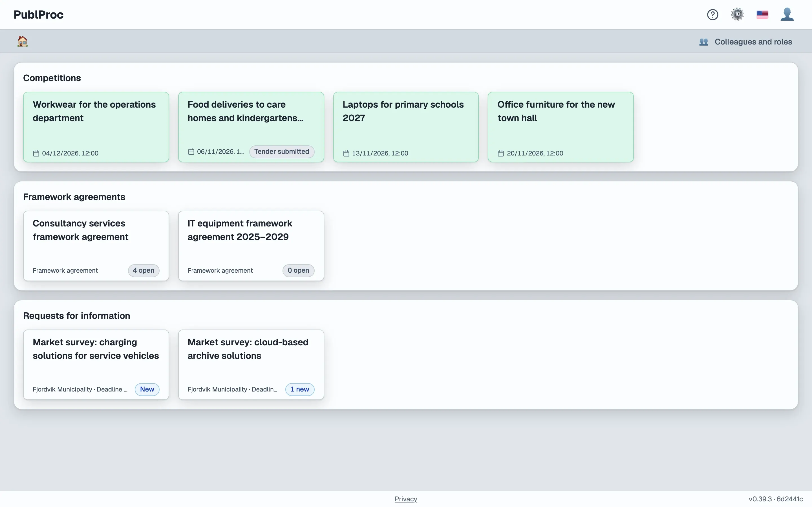The height and width of the screenshot is (507, 812).
Task: Open the help question mark icon
Action: click(x=712, y=15)
